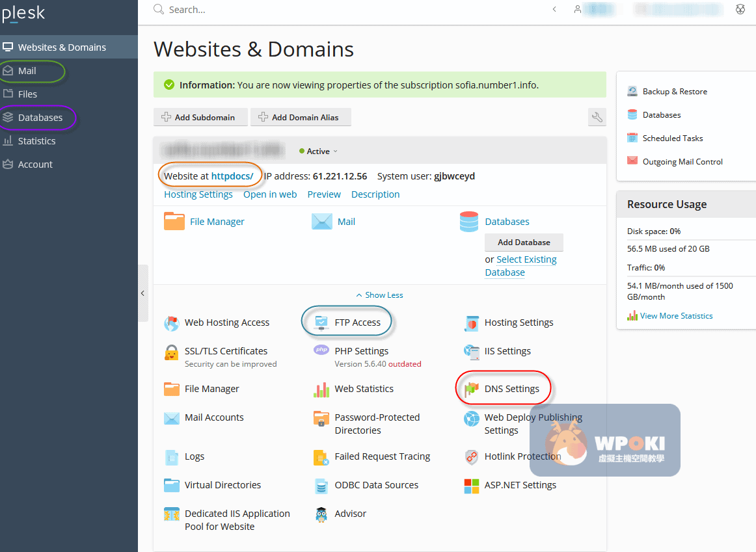This screenshot has height=552, width=756.
Task: Click the PHP Settings icon
Action: click(x=321, y=350)
